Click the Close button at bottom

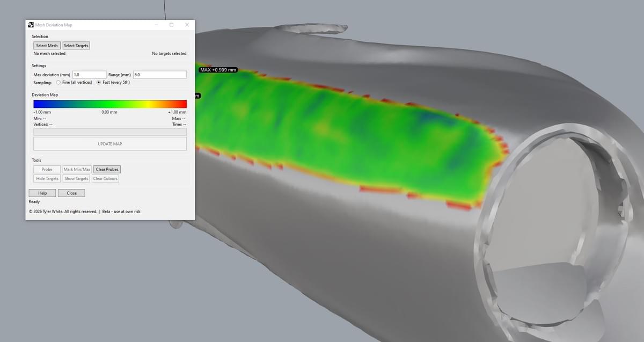71,193
